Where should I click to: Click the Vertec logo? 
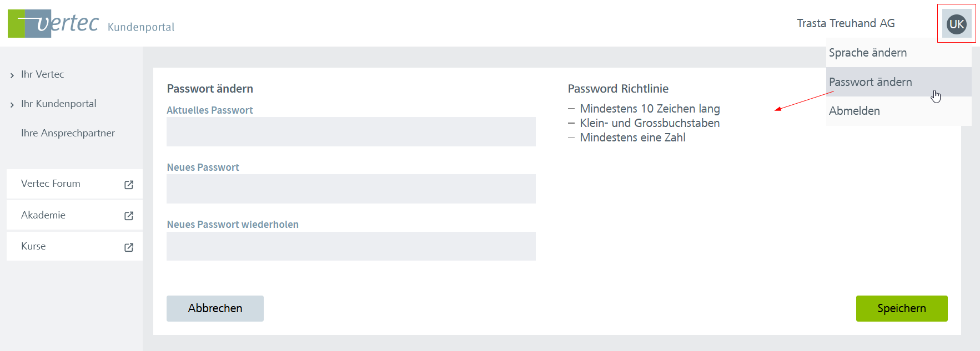(53, 23)
